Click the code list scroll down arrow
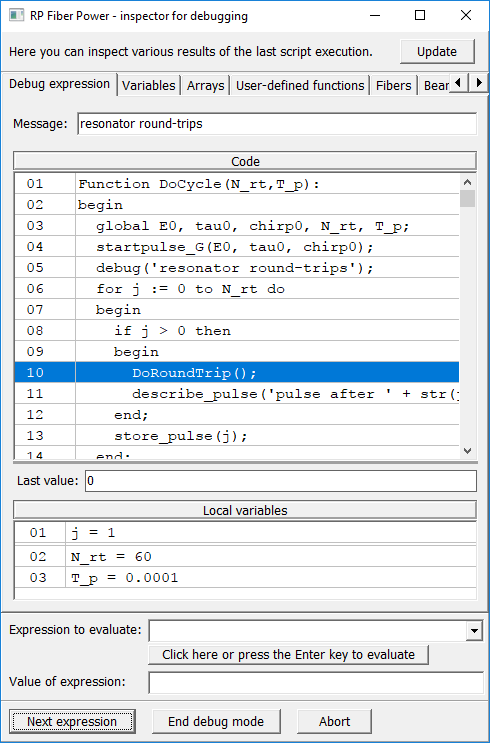 (x=467, y=451)
